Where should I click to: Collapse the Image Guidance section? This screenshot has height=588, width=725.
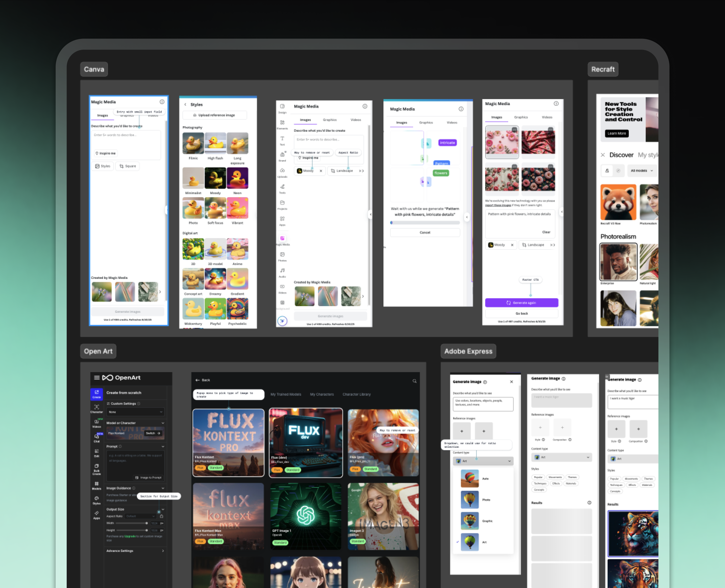(x=163, y=488)
